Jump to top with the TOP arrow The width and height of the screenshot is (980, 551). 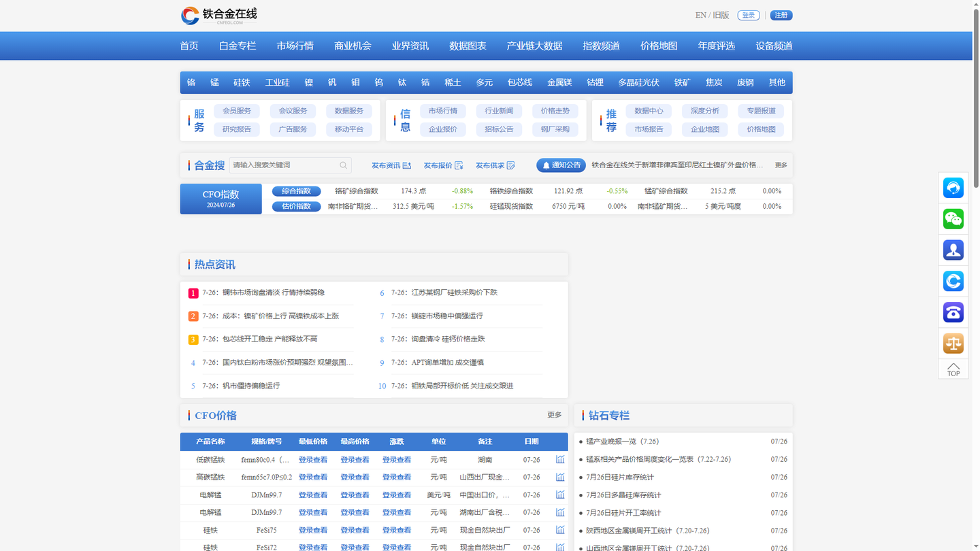[x=953, y=369]
